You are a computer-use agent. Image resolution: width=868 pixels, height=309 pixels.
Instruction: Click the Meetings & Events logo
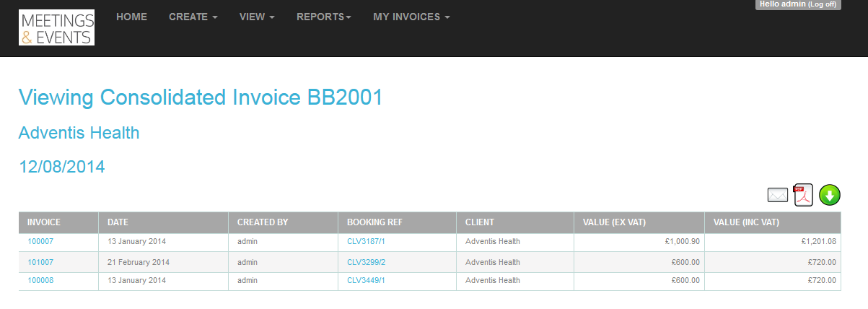click(x=56, y=27)
